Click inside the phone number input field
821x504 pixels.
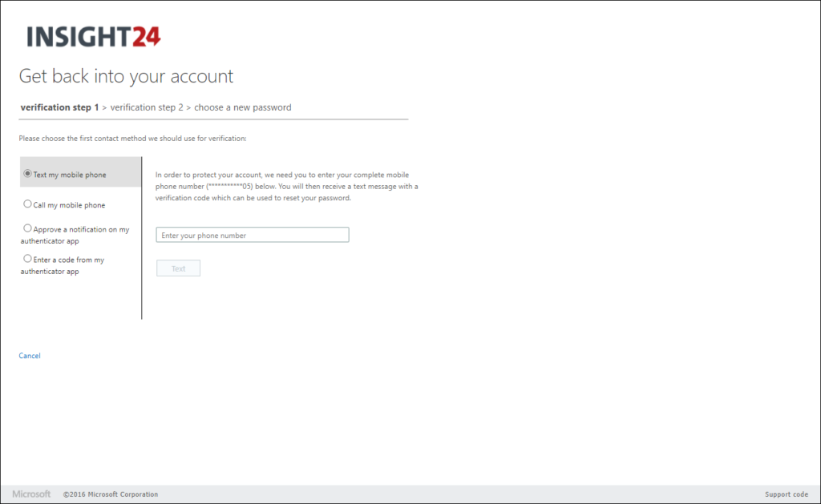252,234
